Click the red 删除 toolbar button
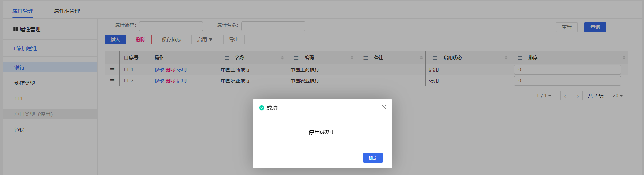Image resolution: width=644 pixels, height=175 pixels. point(141,40)
